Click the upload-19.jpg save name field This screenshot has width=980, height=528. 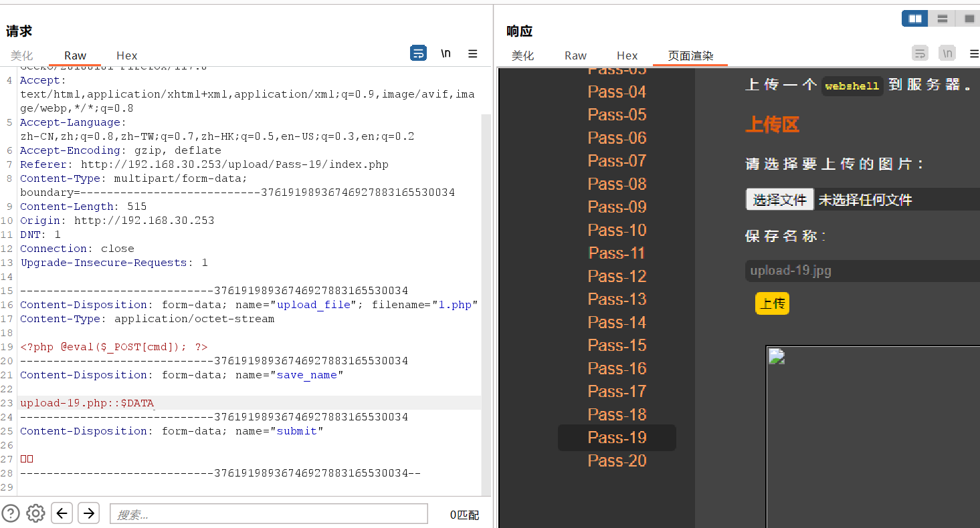click(x=862, y=271)
